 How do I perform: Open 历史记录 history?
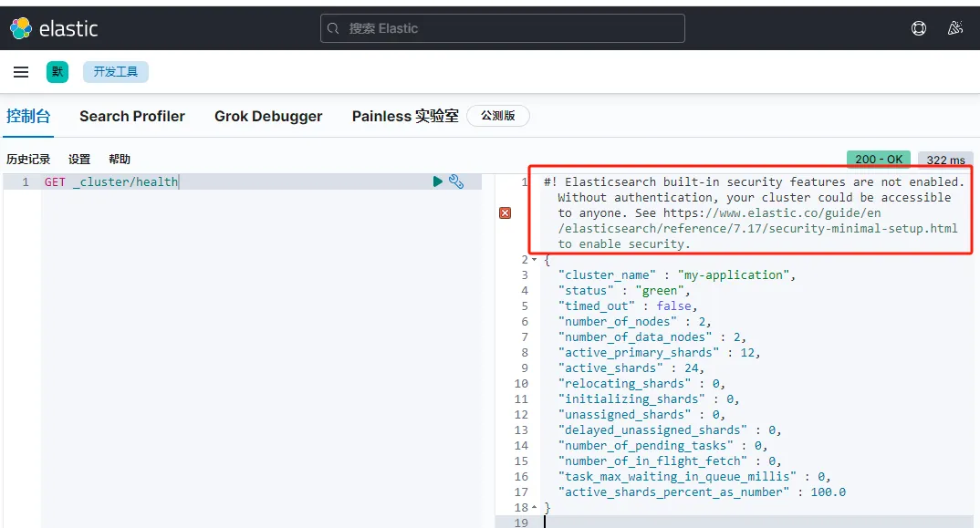tap(28, 159)
